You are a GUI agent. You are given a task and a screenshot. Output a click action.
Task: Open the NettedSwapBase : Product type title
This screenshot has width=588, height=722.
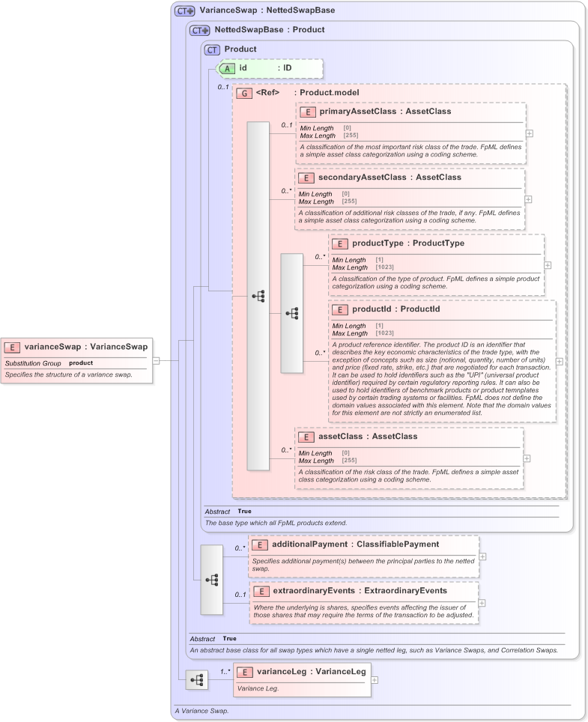point(270,30)
